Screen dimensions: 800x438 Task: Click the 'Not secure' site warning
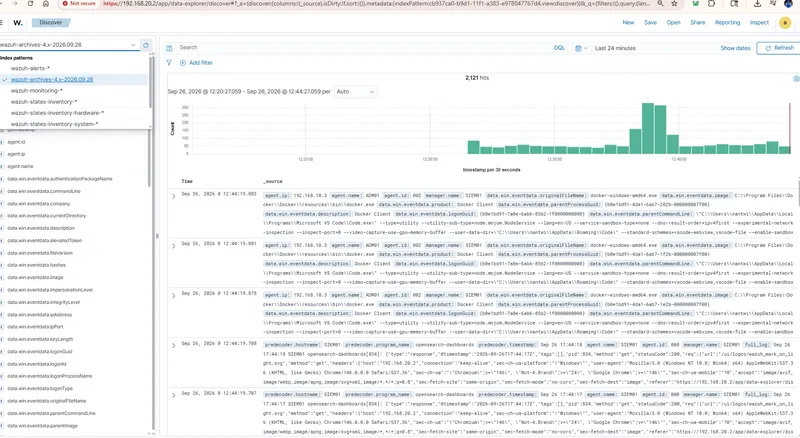pyautogui.click(x=79, y=4)
